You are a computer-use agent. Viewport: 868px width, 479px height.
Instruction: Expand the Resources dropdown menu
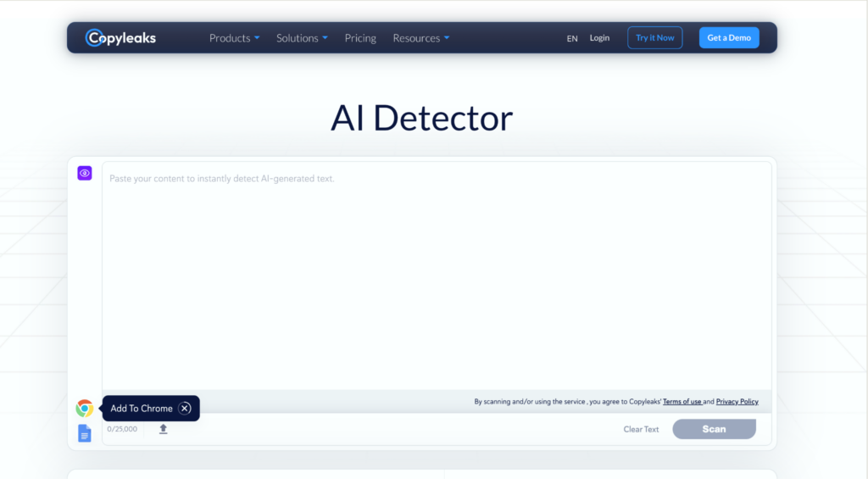coord(420,38)
